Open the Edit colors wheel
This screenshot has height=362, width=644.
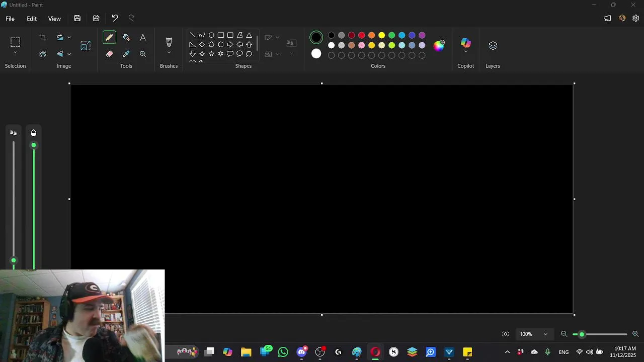[x=439, y=46]
